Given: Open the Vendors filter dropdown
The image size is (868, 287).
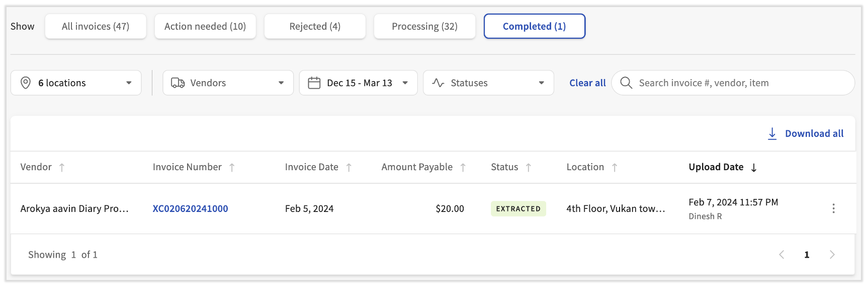Looking at the screenshot, I should click(228, 83).
